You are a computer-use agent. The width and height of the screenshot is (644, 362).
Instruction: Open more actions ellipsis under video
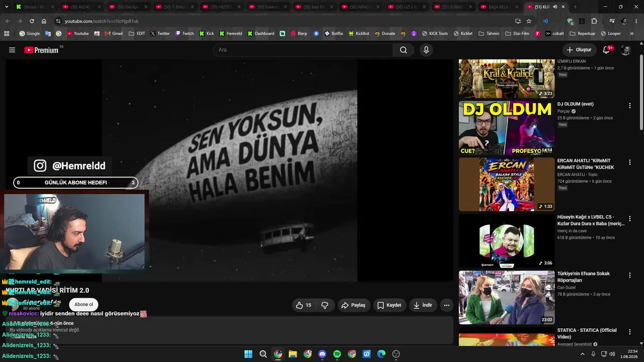446,305
